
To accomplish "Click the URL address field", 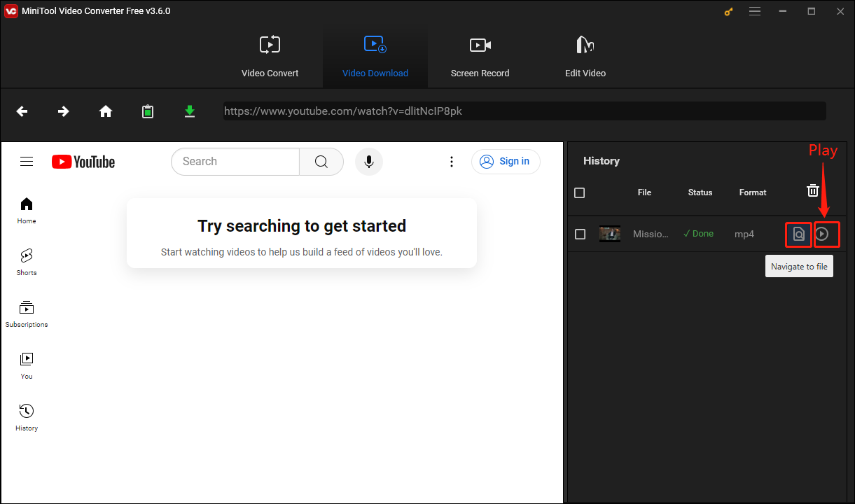I will click(x=524, y=111).
